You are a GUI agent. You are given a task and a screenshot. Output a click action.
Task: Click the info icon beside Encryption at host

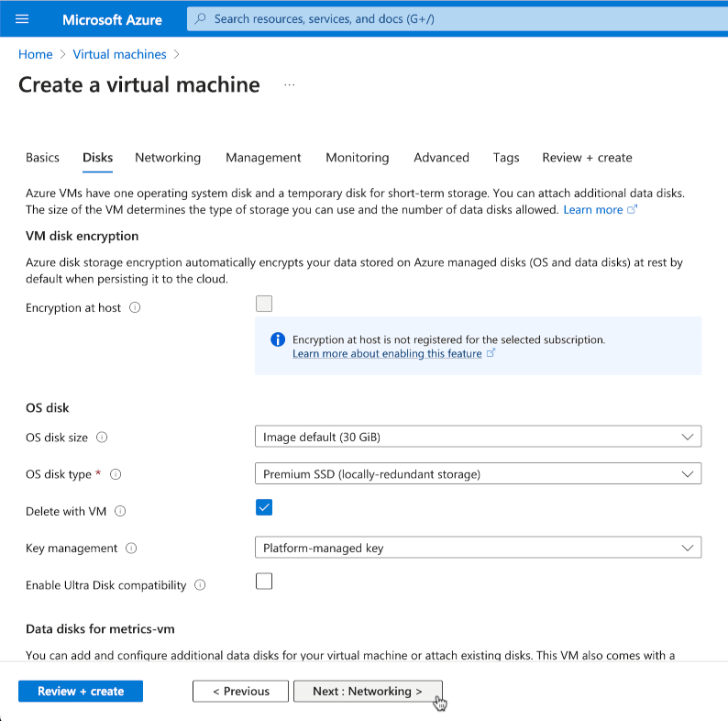135,308
